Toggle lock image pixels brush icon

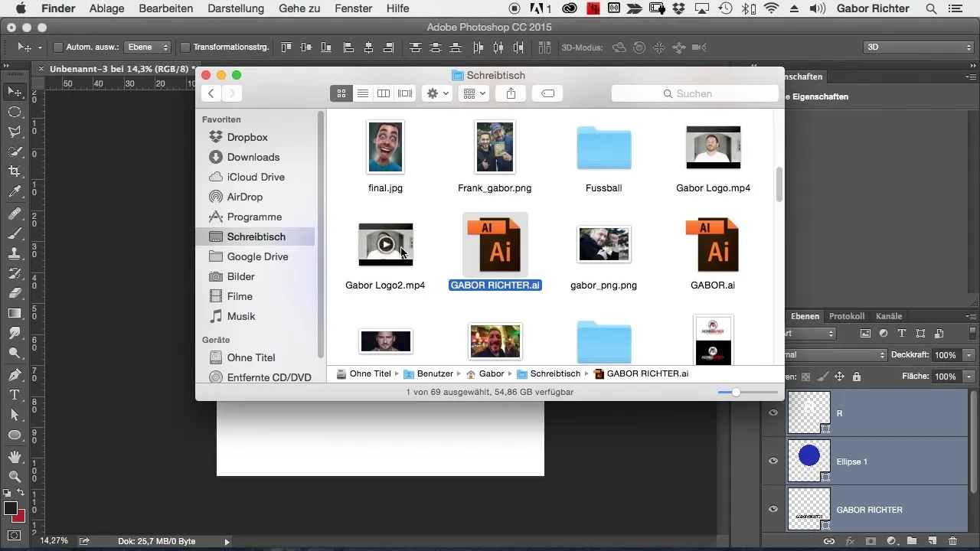[822, 377]
